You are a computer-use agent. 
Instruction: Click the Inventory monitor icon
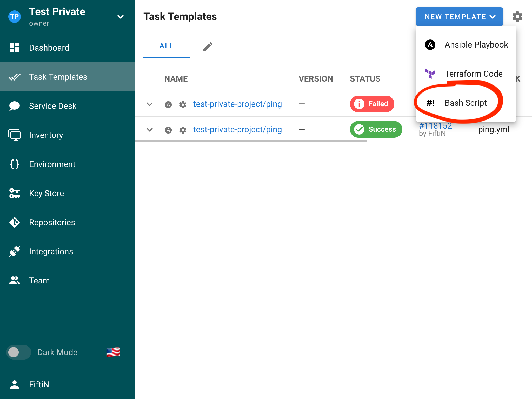15,135
